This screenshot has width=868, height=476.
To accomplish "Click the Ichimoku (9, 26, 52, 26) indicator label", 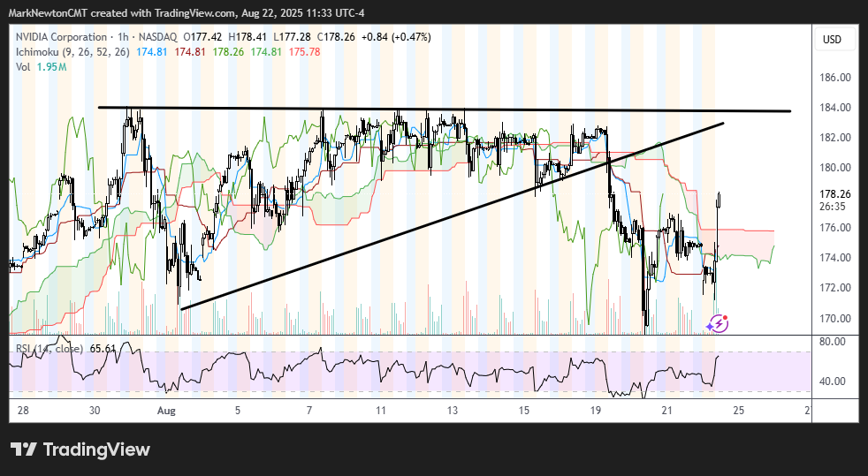I will 72,52.
